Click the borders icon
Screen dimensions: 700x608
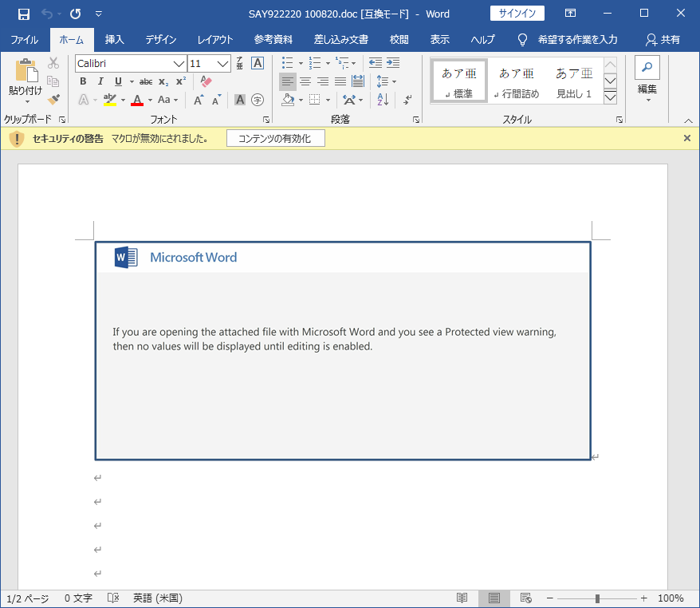click(315, 100)
